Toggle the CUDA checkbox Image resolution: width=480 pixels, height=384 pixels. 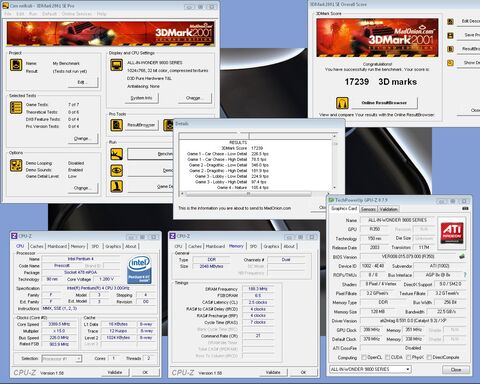tap(387, 357)
